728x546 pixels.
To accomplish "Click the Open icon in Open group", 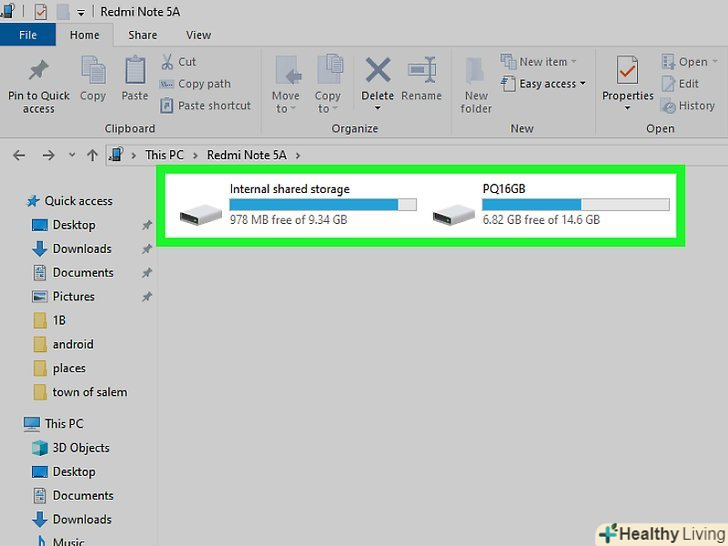I will pos(668,62).
